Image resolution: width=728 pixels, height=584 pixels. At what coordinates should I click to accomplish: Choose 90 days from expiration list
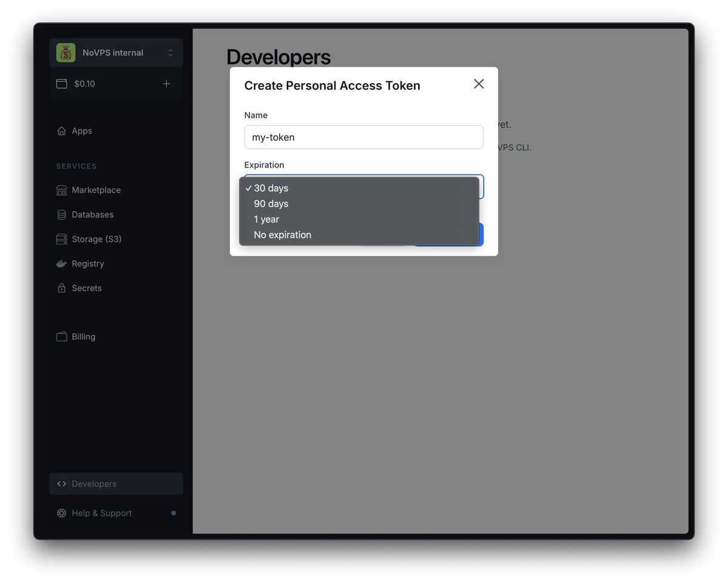click(271, 204)
